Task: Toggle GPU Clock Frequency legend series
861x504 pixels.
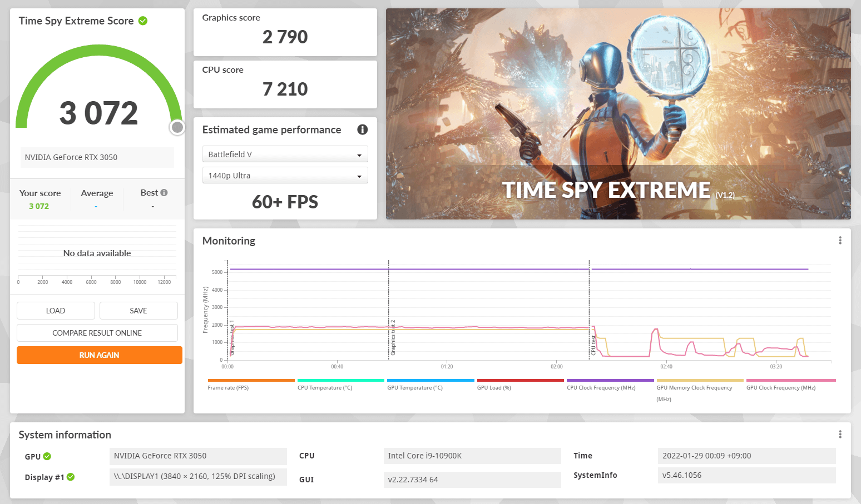Action: point(791,385)
